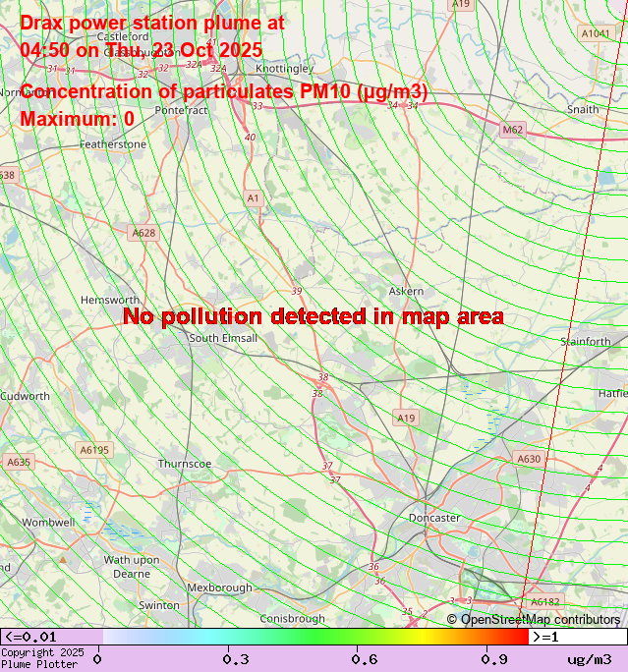Click the Mexborough town label

[219, 588]
